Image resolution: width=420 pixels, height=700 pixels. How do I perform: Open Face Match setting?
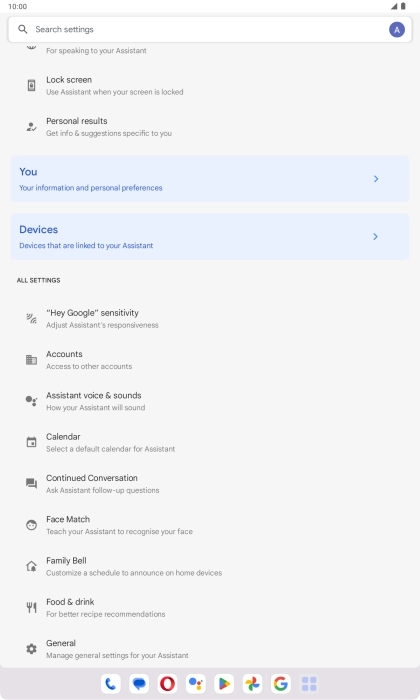coord(210,525)
